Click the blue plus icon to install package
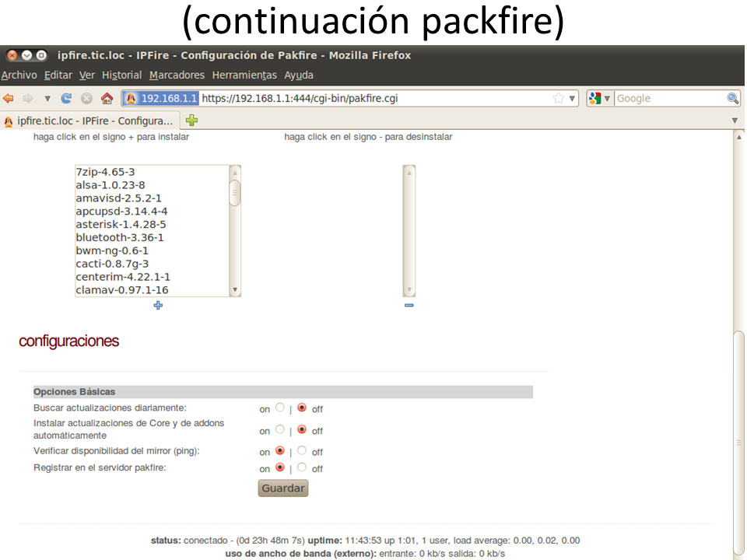 pyautogui.click(x=158, y=306)
